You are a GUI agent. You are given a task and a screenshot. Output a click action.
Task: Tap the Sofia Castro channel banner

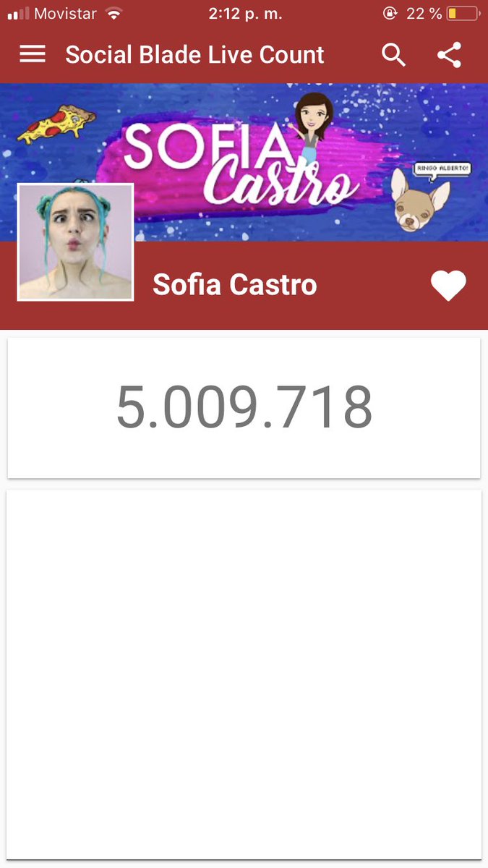pos(244,163)
